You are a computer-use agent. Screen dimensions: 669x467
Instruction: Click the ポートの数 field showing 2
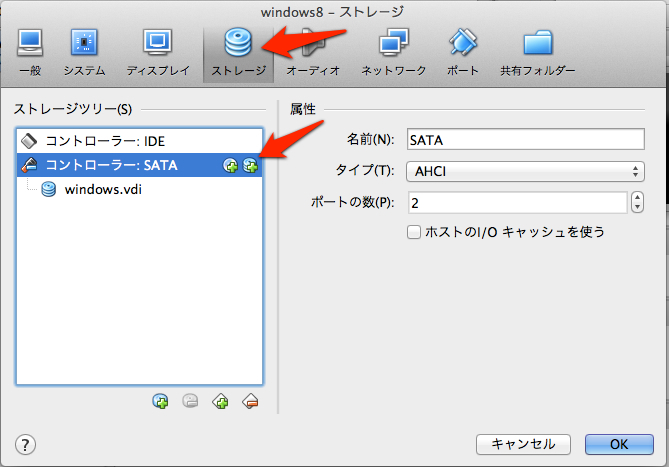coord(518,203)
